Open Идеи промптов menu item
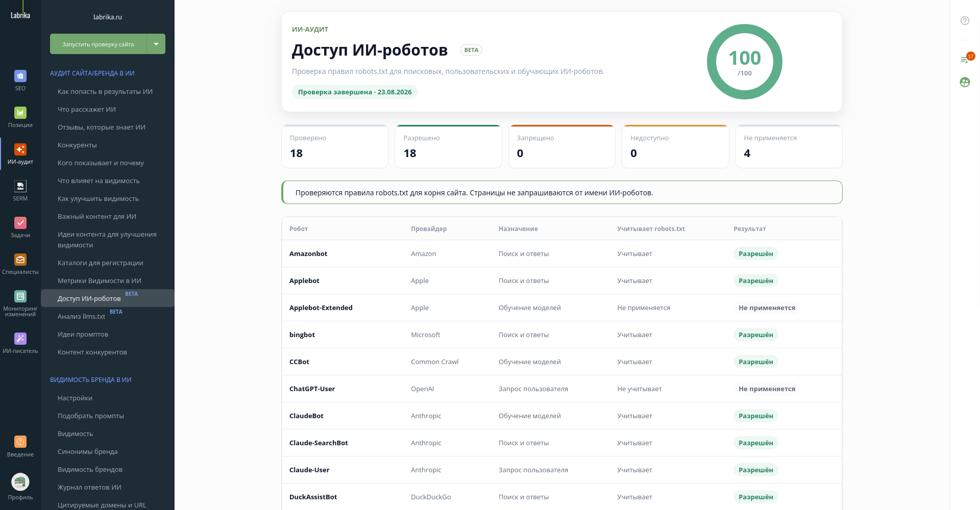Screen dimensions: 980x510 83,335
